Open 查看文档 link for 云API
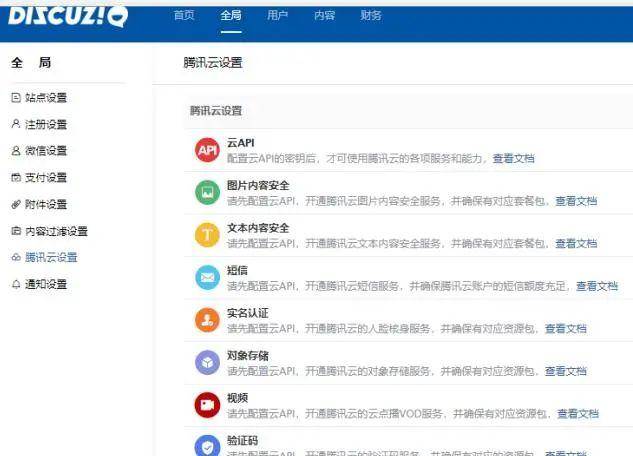This screenshot has width=633, height=456. (514, 158)
